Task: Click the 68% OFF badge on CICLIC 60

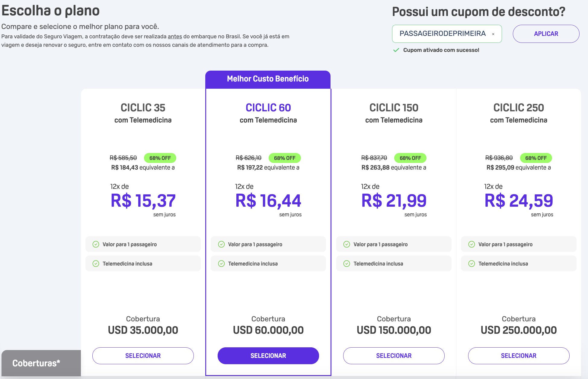Action: pyautogui.click(x=285, y=158)
